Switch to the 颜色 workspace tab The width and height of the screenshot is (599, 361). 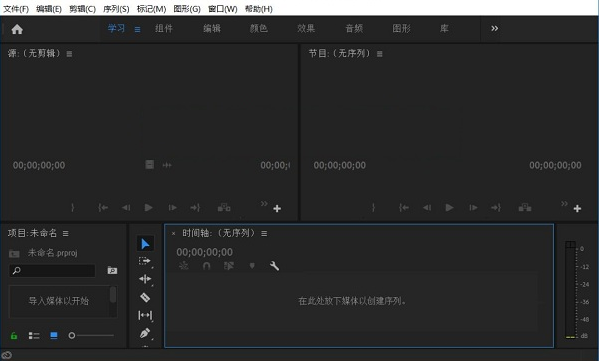pyautogui.click(x=259, y=28)
